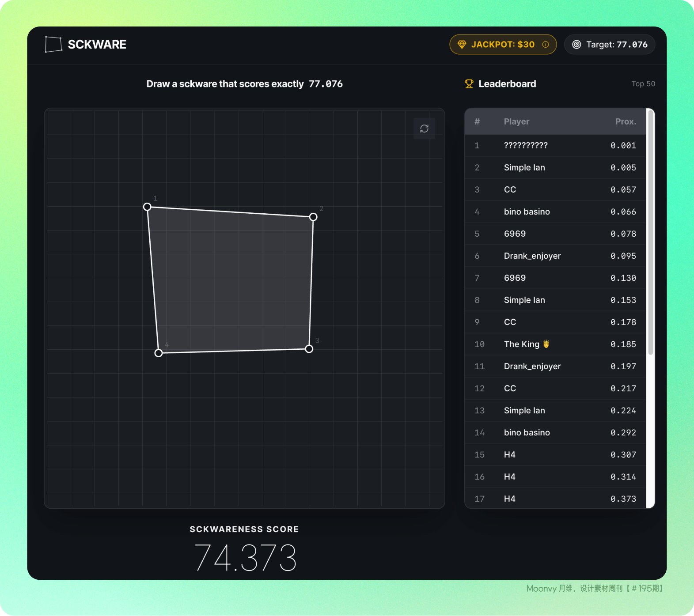This screenshot has height=616, width=694.
Task: Select Drank_enjoyer row with 0.095
Action: point(555,256)
